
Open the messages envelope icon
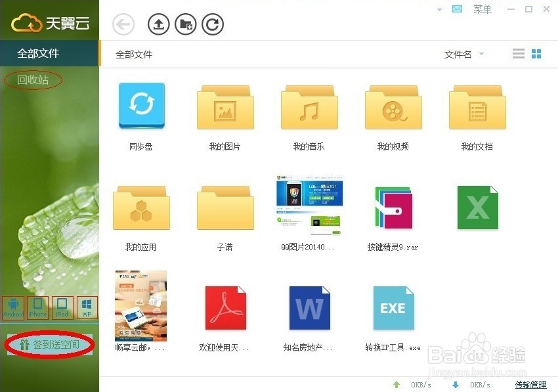(457, 9)
